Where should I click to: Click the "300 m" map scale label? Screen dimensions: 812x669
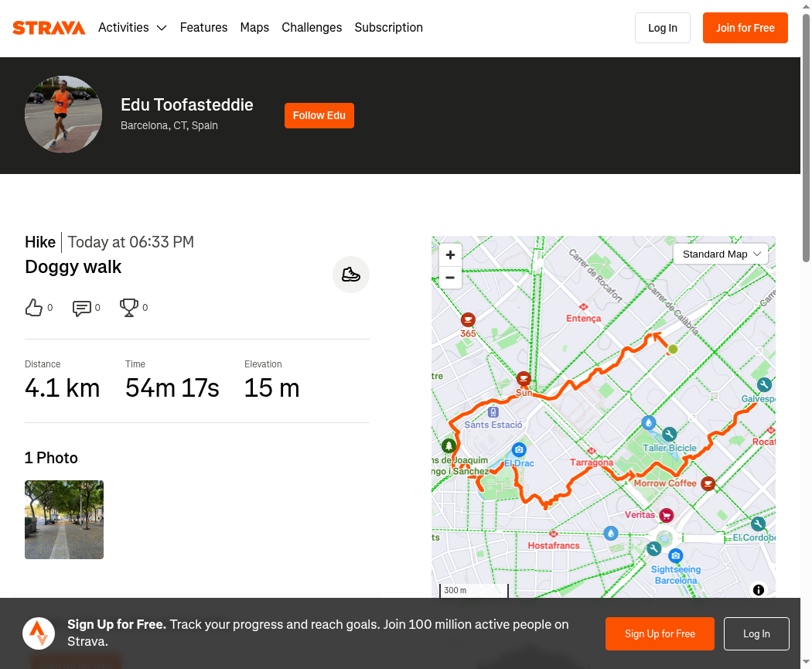point(455,590)
